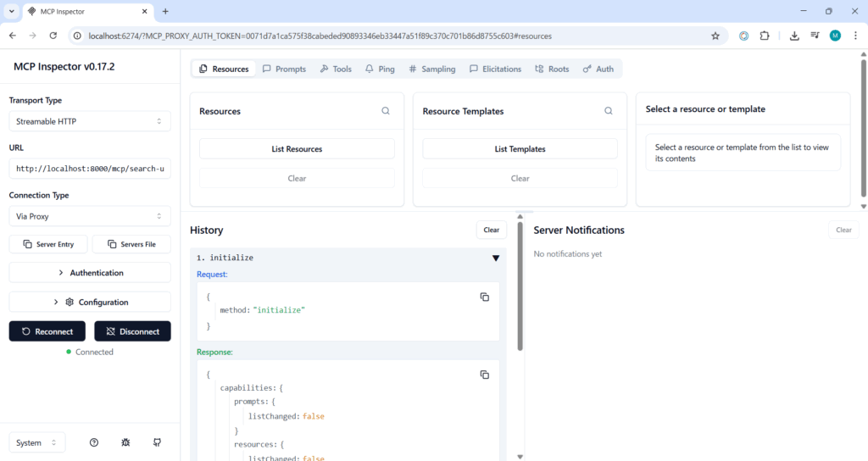868x461 pixels.
Task: Open the Transport Type dropdown
Action: pos(90,121)
